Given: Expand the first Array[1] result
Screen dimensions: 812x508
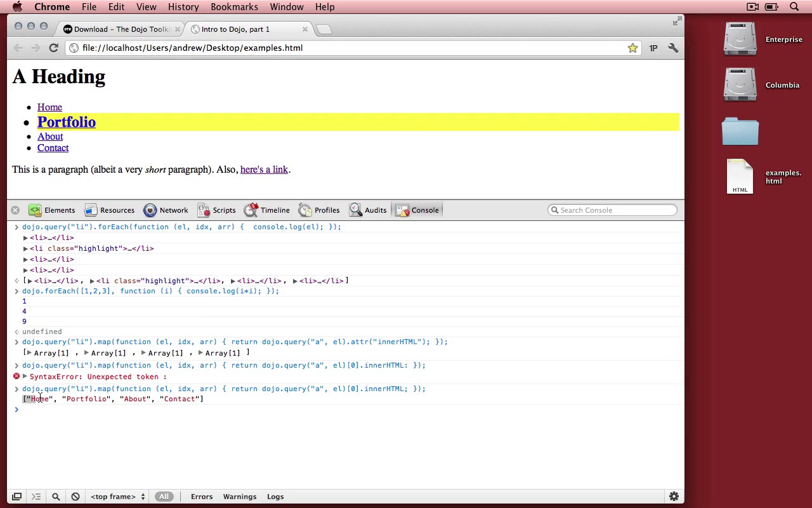Looking at the screenshot, I should [x=29, y=353].
